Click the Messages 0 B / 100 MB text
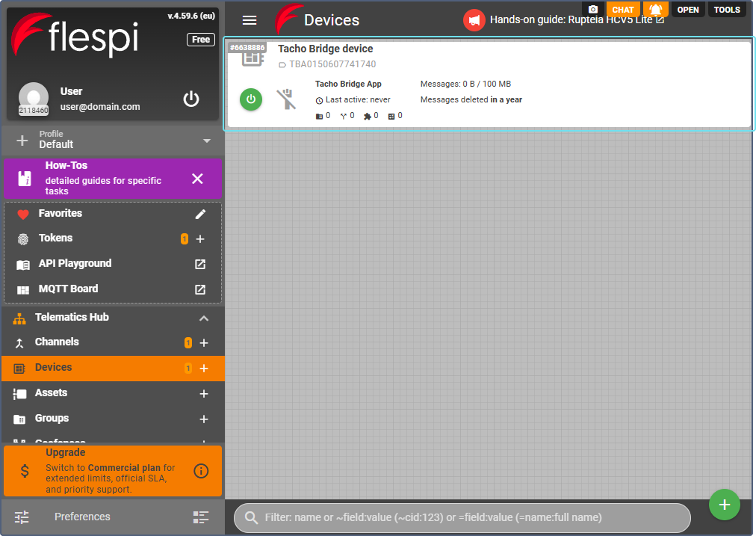This screenshot has width=756, height=536. tap(465, 84)
